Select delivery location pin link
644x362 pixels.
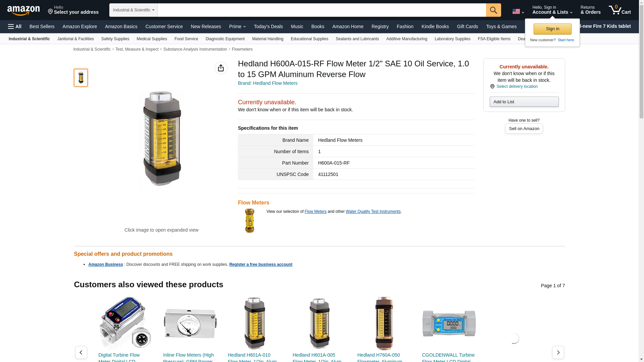point(514,86)
